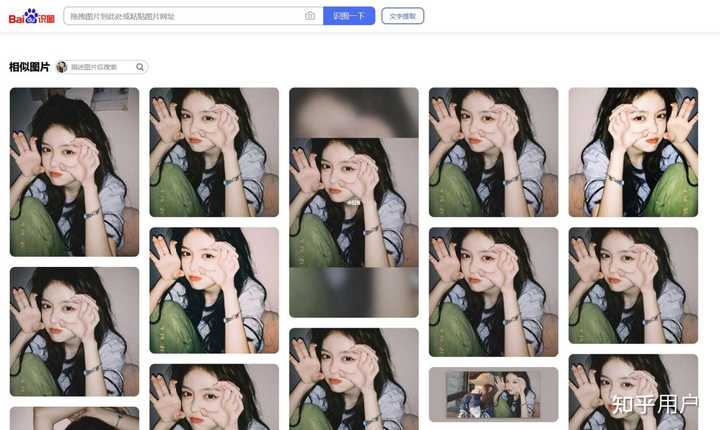Focus the main image URL search field
This screenshot has width=720, height=430.
click(x=193, y=16)
